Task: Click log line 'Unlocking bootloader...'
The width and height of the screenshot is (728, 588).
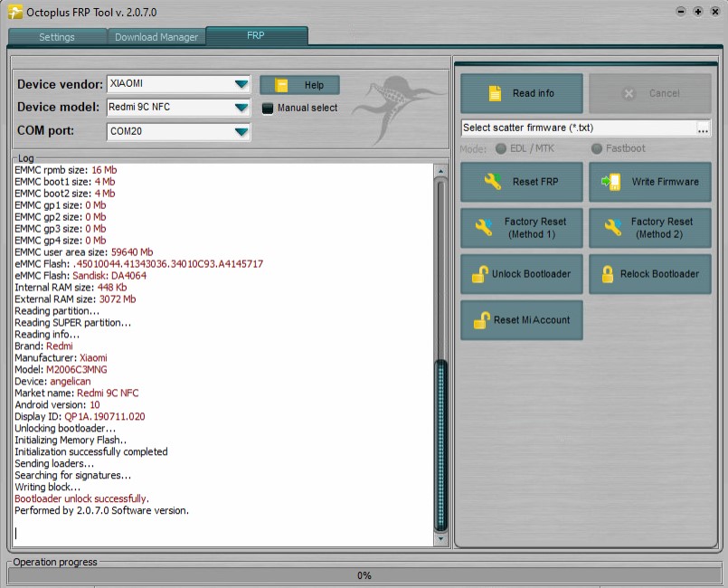Action: point(65,428)
